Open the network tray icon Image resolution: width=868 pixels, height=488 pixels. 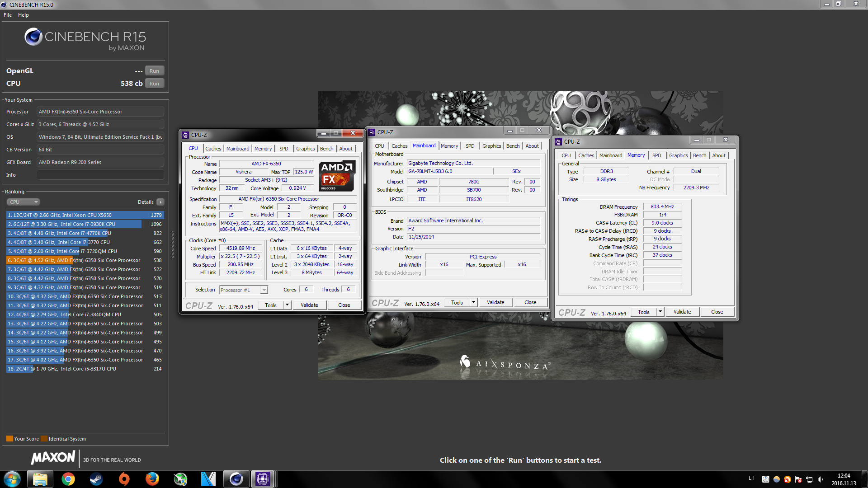pyautogui.click(x=809, y=479)
